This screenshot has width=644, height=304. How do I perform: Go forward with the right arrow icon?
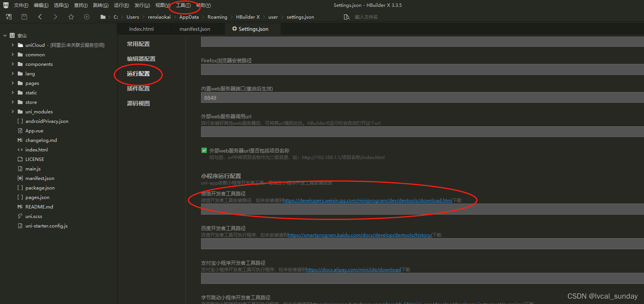tap(56, 17)
